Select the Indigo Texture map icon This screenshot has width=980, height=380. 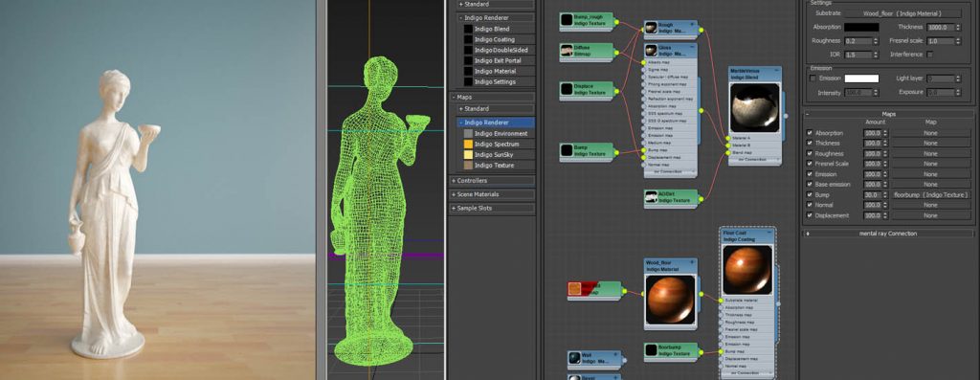[x=467, y=165]
